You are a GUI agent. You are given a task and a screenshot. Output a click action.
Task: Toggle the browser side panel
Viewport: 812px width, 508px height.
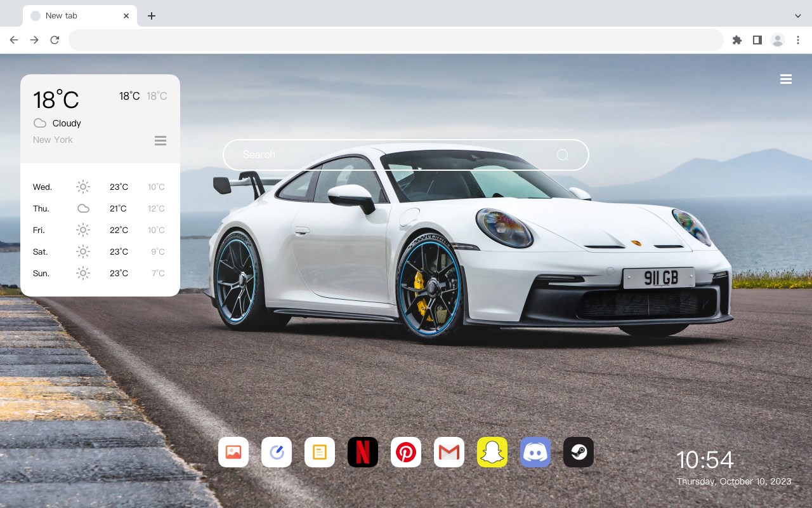(757, 40)
